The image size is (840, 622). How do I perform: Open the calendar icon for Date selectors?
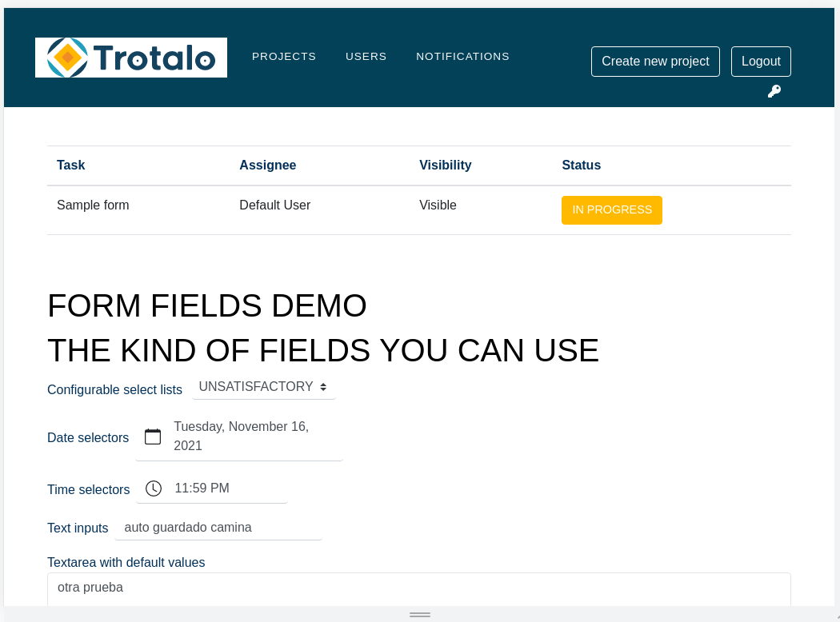point(153,437)
